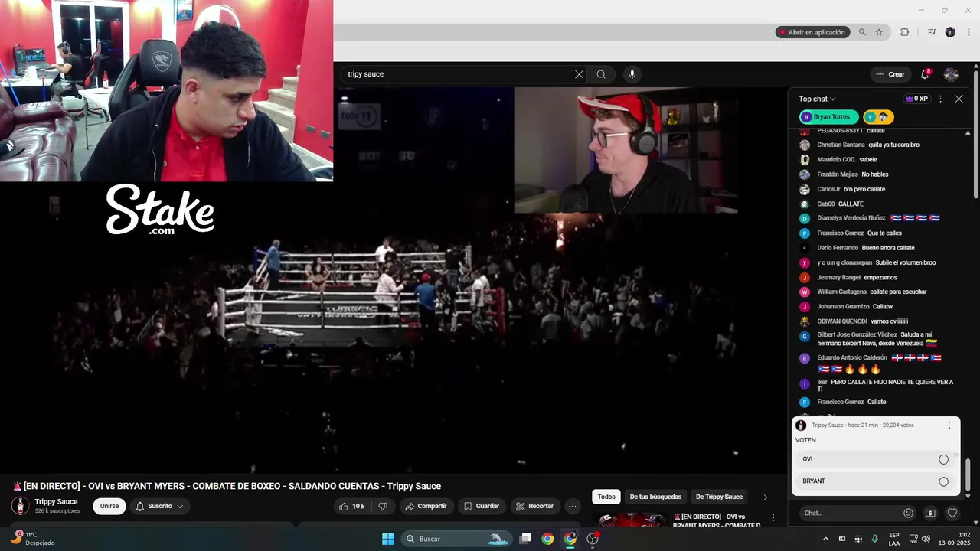
Task: Show more filter chips with arrow
Action: coord(765,497)
